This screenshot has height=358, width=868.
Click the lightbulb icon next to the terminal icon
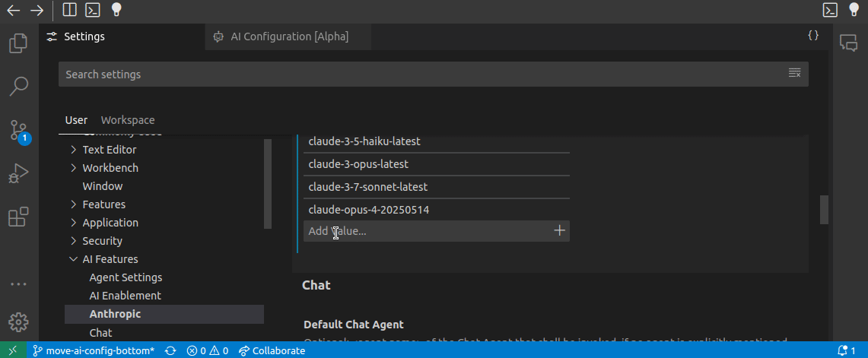[x=116, y=9]
